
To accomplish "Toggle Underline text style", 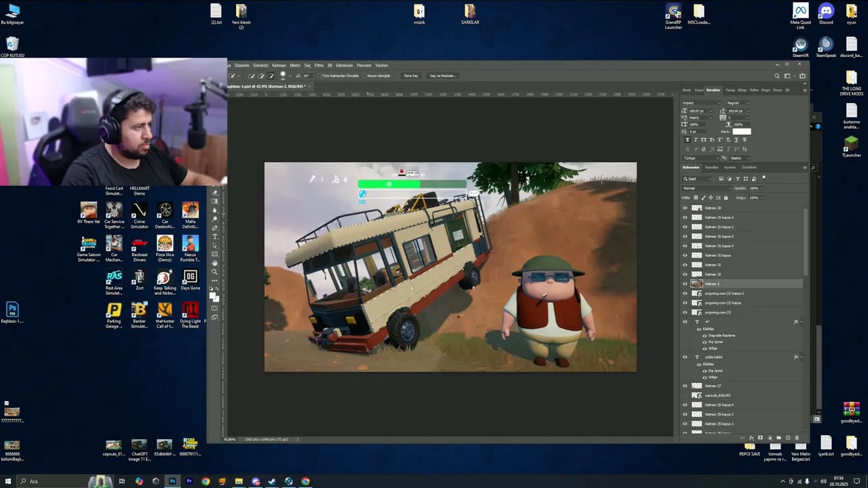I will [x=736, y=140].
